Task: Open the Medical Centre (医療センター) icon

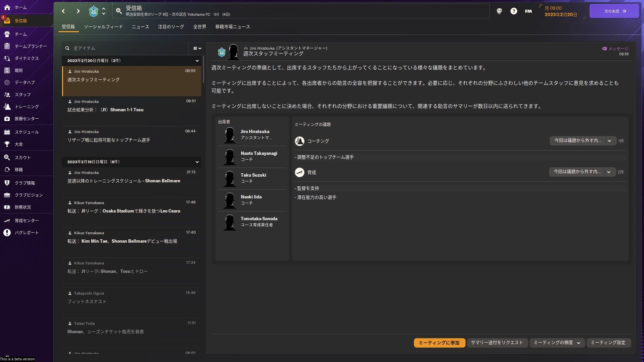Action: coord(7,119)
